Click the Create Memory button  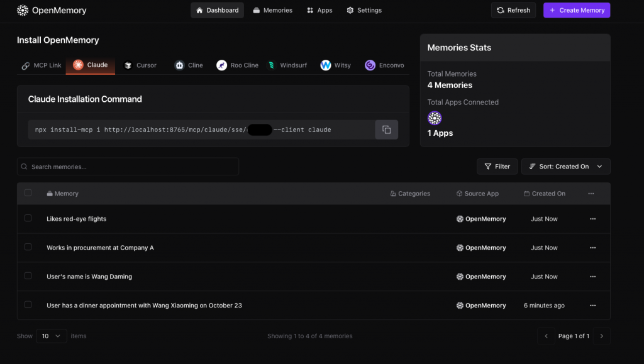click(x=577, y=10)
